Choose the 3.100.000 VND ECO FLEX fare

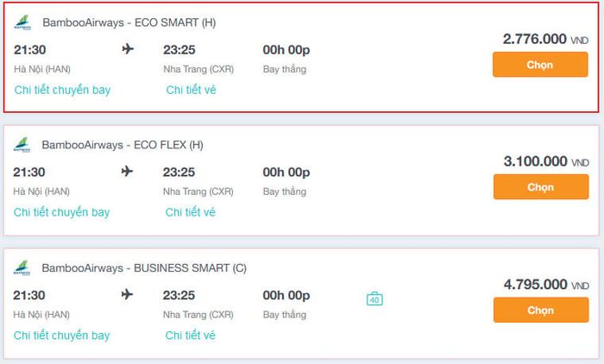[x=541, y=187]
